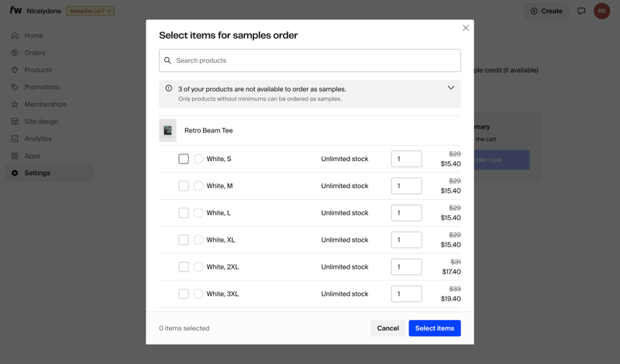Open the chat messages icon
Image resolution: width=620 pixels, height=364 pixels.
[581, 11]
